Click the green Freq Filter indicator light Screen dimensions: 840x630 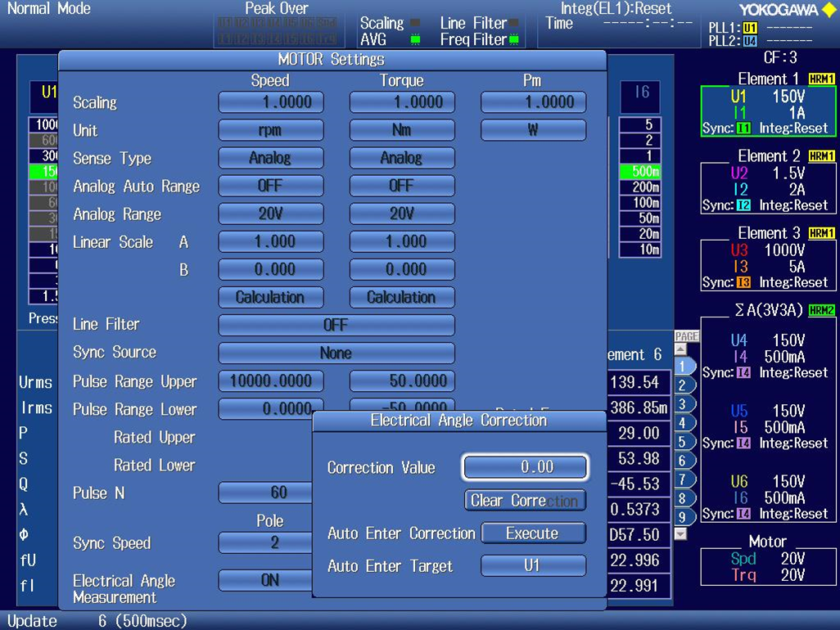(514, 39)
